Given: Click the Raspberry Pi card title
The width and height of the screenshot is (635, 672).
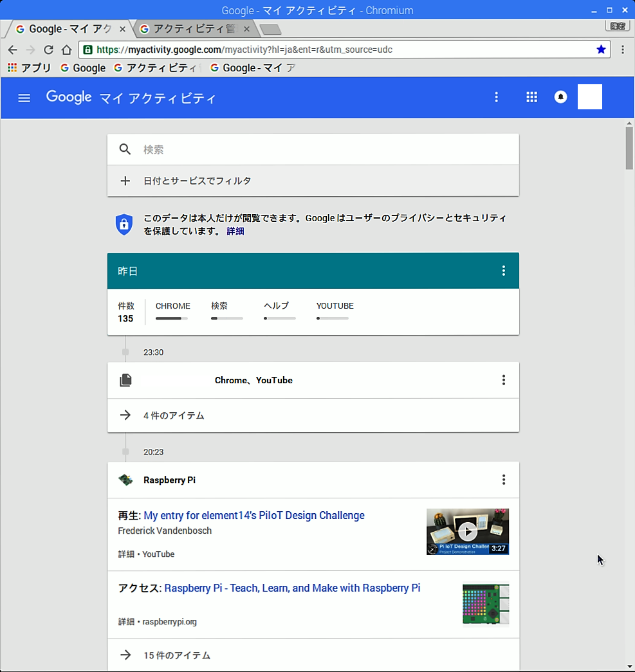Looking at the screenshot, I should point(169,480).
